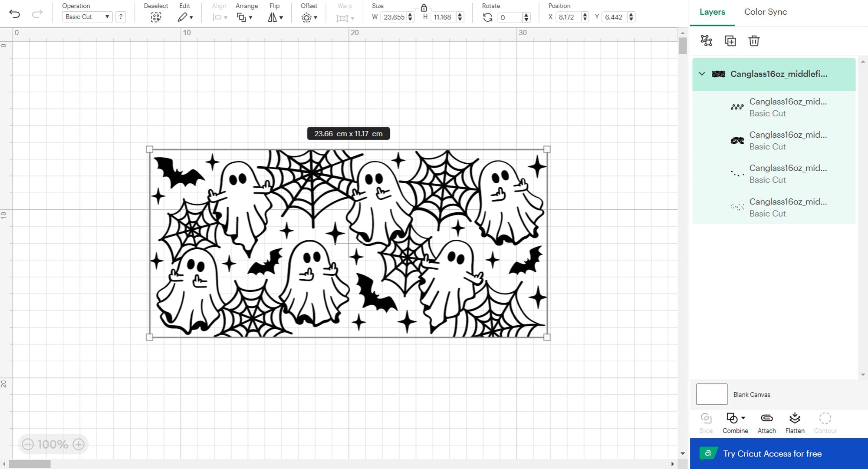
Task: Click the ghost design on canvas
Action: 348,243
